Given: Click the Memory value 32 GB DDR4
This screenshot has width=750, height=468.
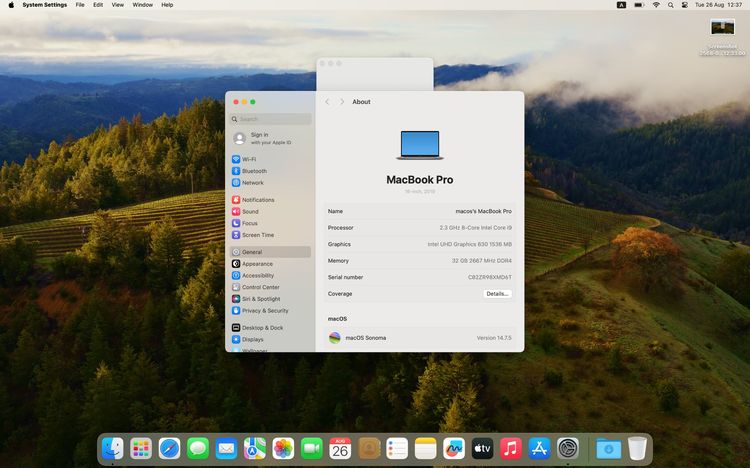Looking at the screenshot, I should [482, 261].
